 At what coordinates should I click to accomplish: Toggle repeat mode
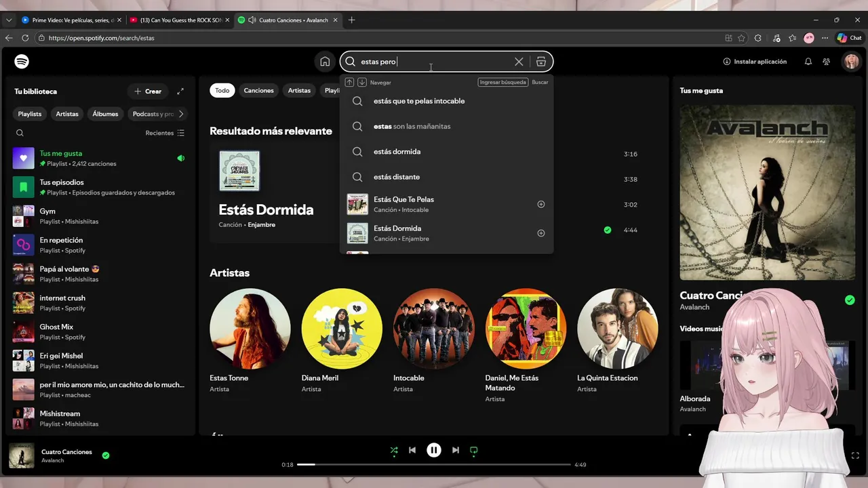(x=474, y=450)
